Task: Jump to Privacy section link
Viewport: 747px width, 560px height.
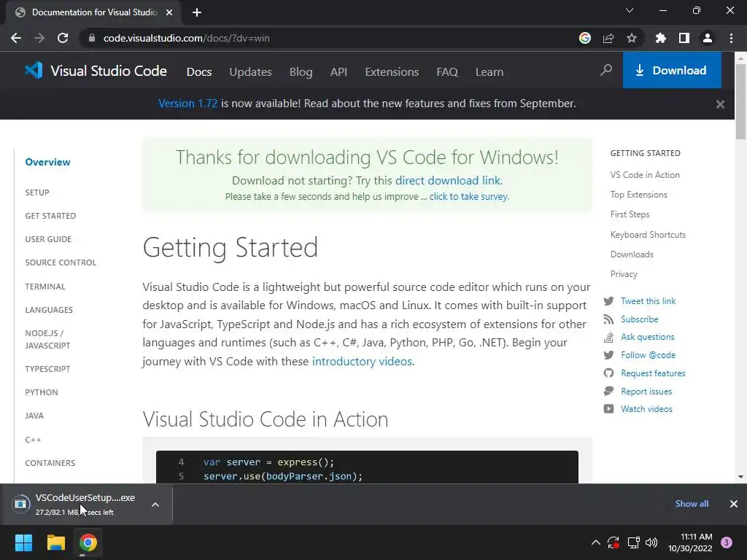Action: [624, 274]
